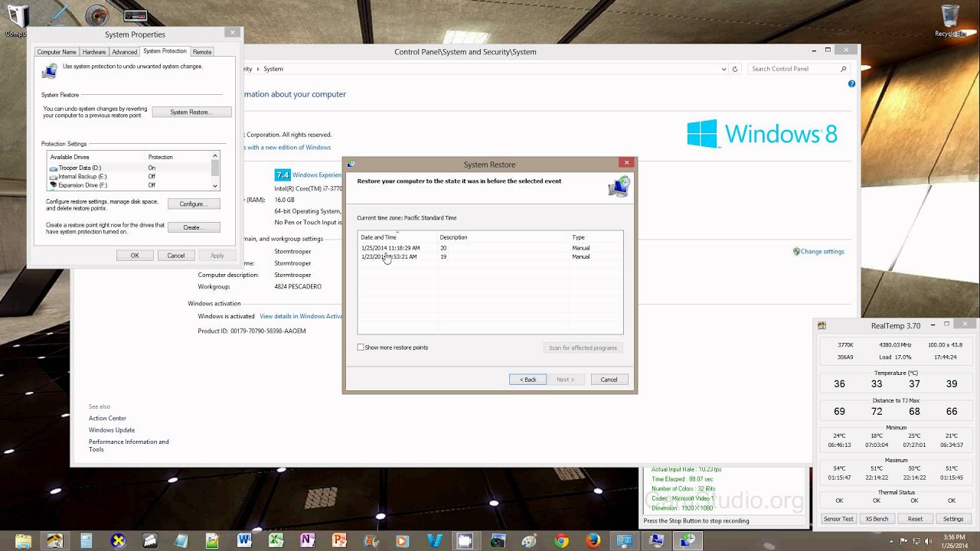Click the Configure... button
Screen dimensions: 980x551
[194, 204]
